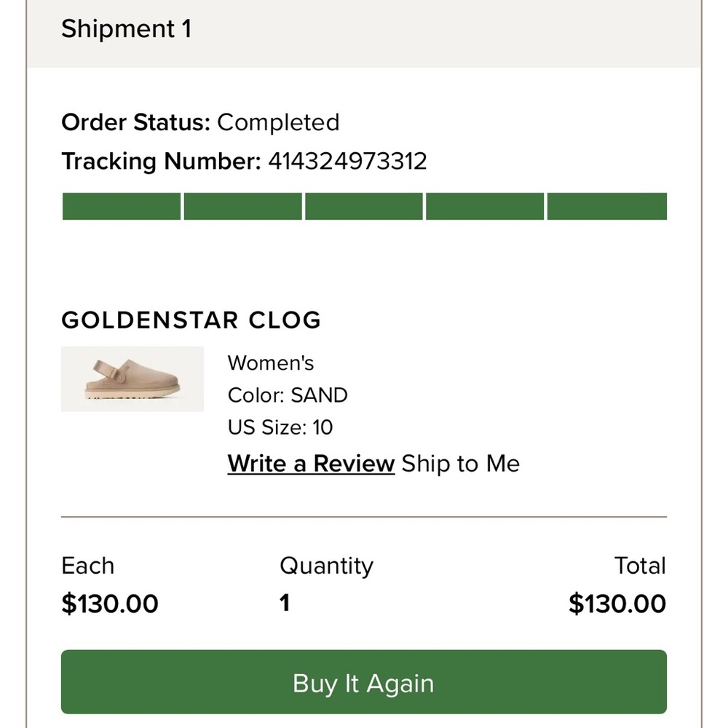
Task: Select the Goldenstar Clog product thumbnail
Action: 132,379
